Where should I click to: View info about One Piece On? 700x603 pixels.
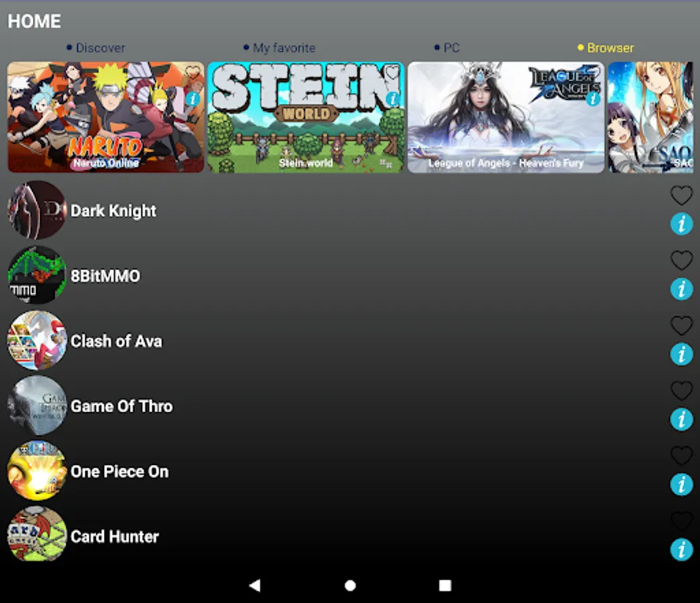[681, 484]
